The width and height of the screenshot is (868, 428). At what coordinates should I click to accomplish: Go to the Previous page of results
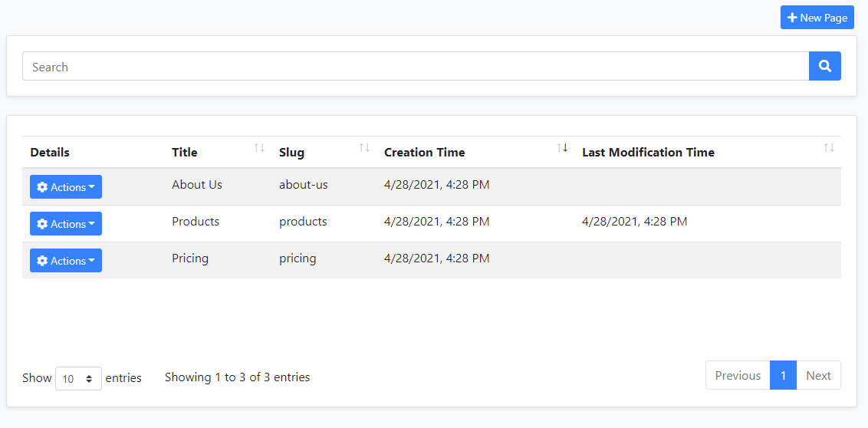738,375
